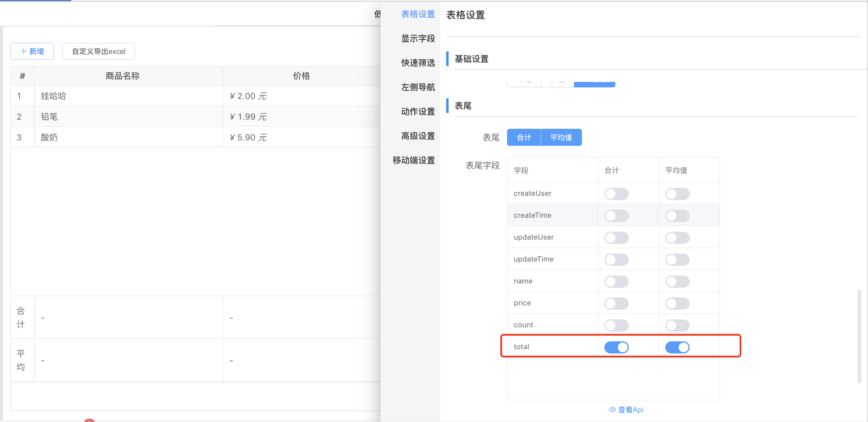868x422 pixels.
Task: Toggle the 合计 footer option button
Action: click(x=523, y=137)
